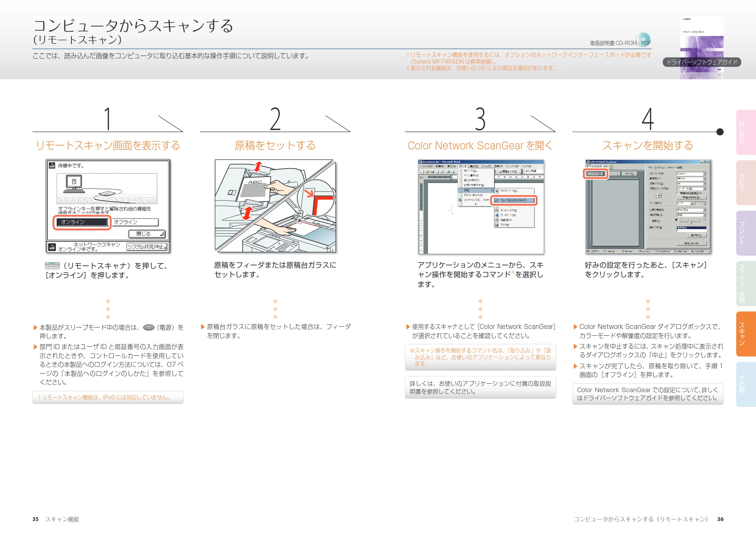Image resolution: width=756 pixels, height=535 pixels.
Task: Select スキャナまたはカメラから in Word submenu
Action: click(514, 200)
